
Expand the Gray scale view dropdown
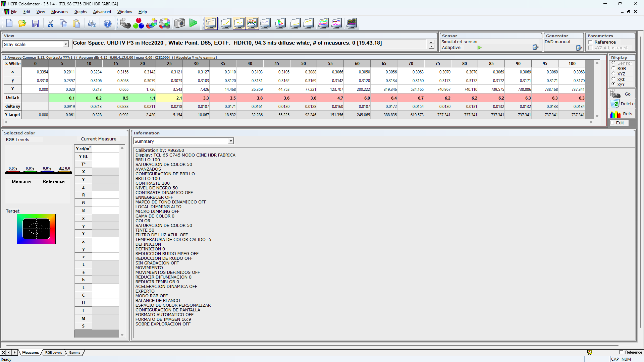coord(66,44)
